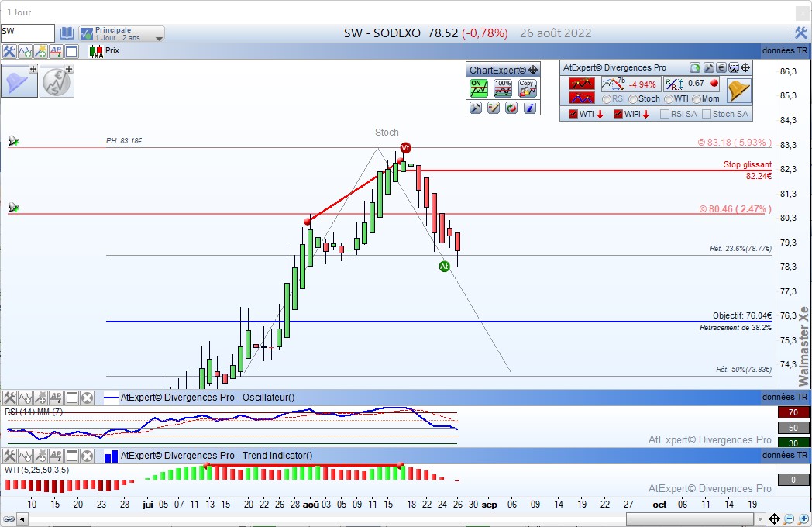The height and width of the screenshot is (527, 812).
Task: Click the Stop glissant 82.24€ label
Action: pos(747,170)
